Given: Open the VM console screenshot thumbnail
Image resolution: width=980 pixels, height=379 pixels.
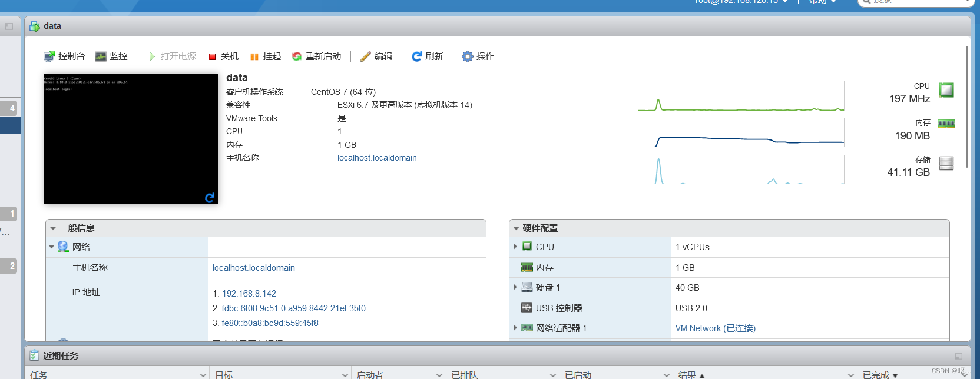Looking at the screenshot, I should click(131, 139).
